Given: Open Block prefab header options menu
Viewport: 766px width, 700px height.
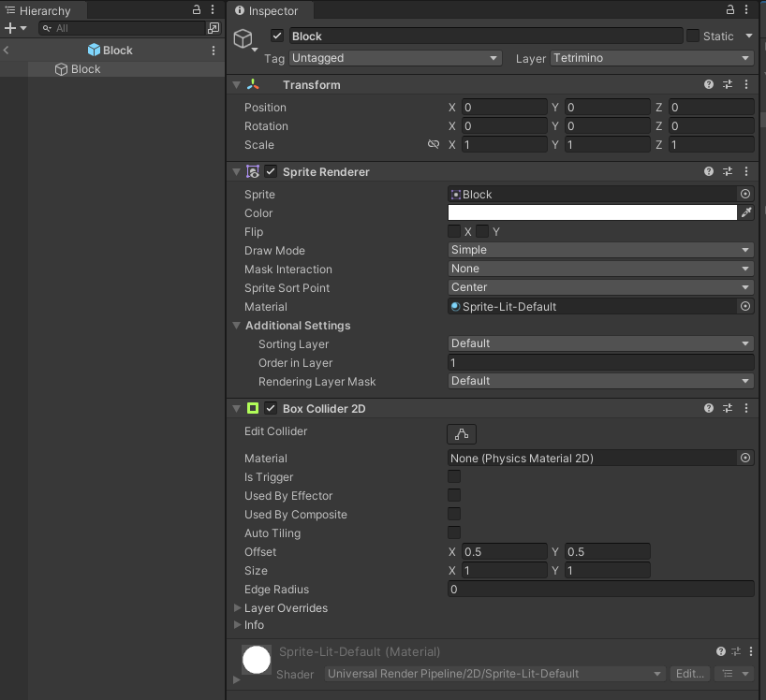Looking at the screenshot, I should 213,51.
